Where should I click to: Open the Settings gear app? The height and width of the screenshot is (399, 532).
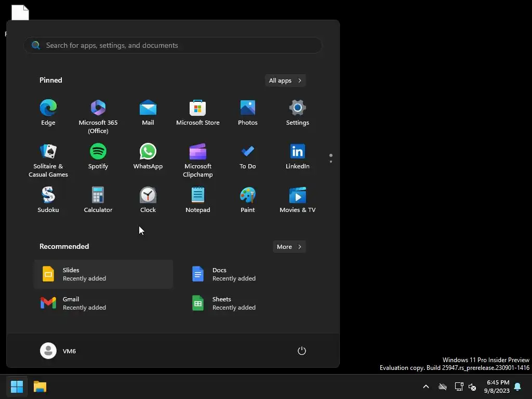point(298,113)
